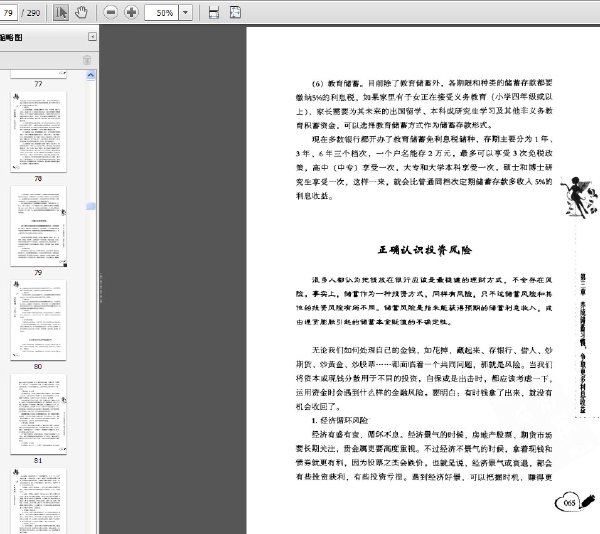
Task: Click the thumbnails scrollbar position marker
Action: [x=91, y=207]
